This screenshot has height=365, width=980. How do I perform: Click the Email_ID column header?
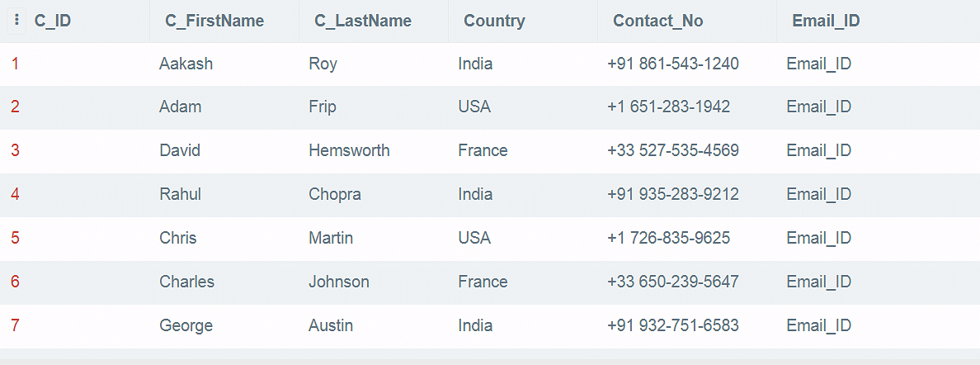click(826, 21)
